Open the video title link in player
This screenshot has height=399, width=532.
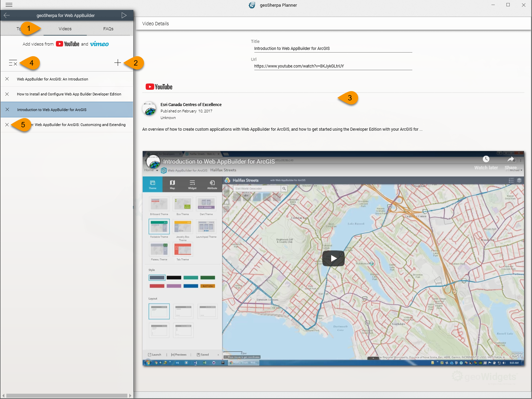click(x=219, y=162)
